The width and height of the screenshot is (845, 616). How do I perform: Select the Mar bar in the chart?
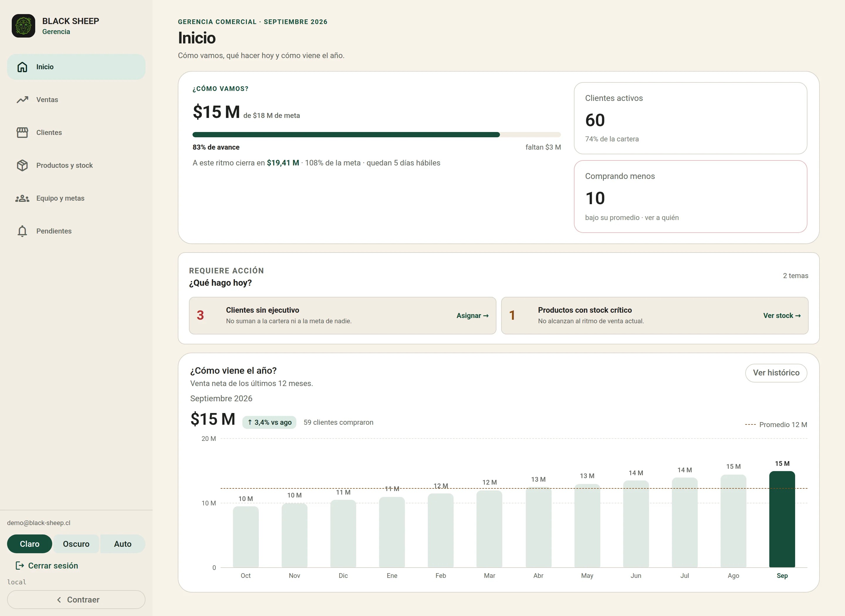tap(489, 529)
